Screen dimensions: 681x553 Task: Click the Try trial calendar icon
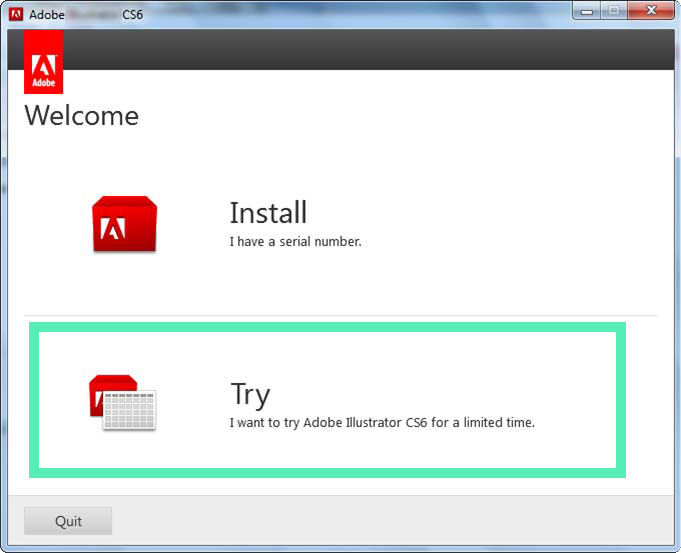coord(122,403)
